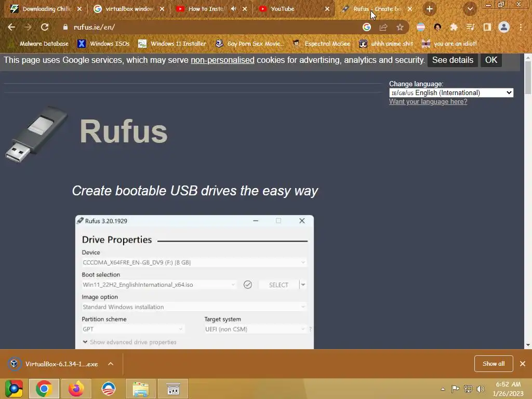Toggle the browser side panel icon
The image size is (532, 399).
coord(487,27)
